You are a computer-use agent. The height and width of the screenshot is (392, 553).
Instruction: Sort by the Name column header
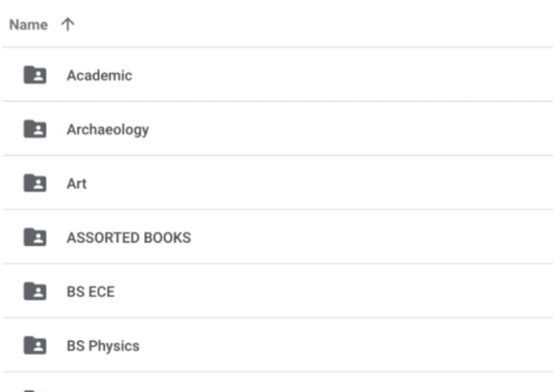pyautogui.click(x=29, y=25)
